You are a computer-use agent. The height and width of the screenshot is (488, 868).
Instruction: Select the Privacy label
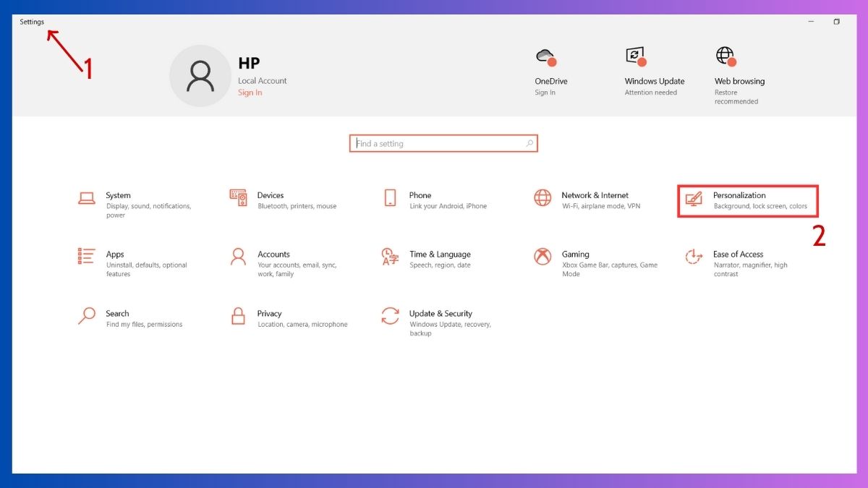pos(269,314)
